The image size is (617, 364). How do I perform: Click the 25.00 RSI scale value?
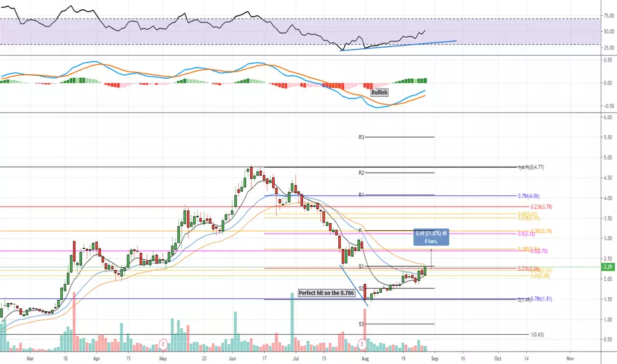tap(609, 48)
